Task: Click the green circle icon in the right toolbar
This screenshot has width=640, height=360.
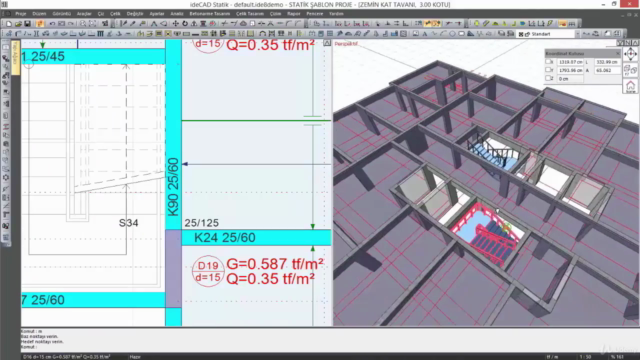Action: coord(476,24)
